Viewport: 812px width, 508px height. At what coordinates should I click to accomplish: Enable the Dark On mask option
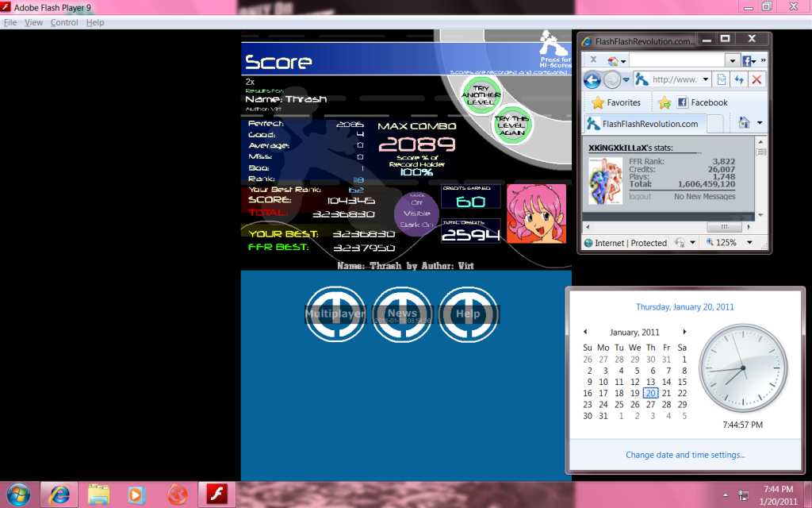click(x=417, y=225)
